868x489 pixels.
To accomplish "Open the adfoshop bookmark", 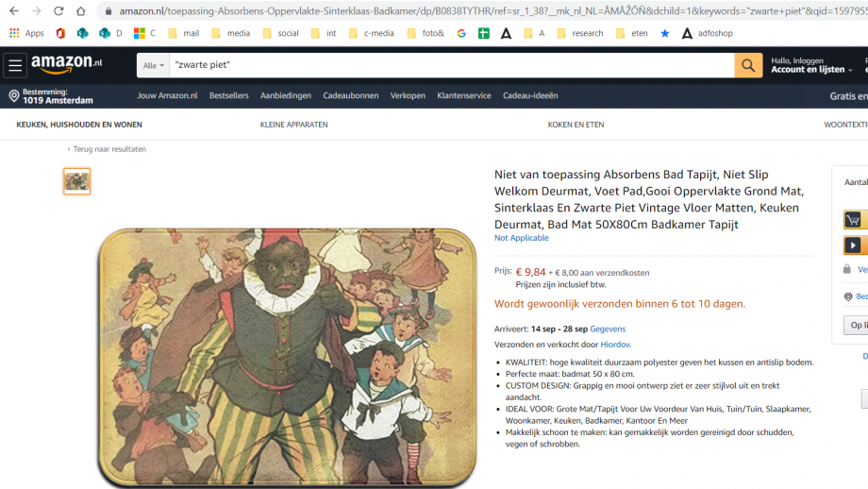I will [707, 33].
